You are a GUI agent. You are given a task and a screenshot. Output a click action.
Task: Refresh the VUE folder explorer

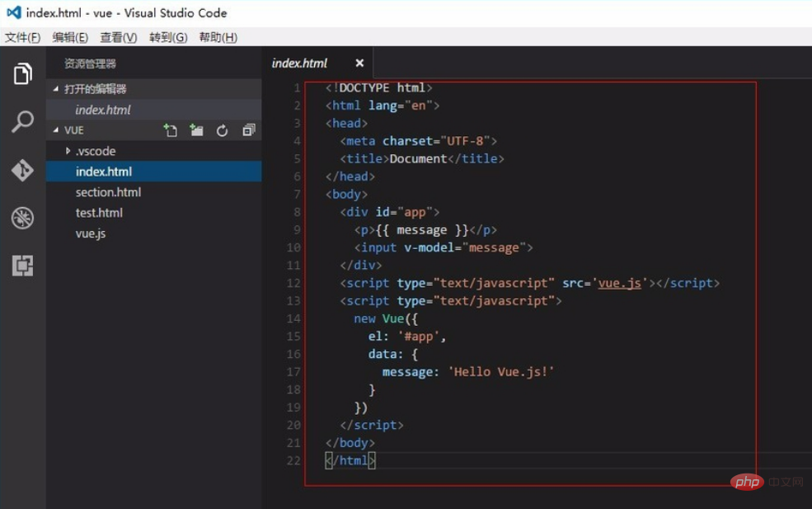(222, 130)
